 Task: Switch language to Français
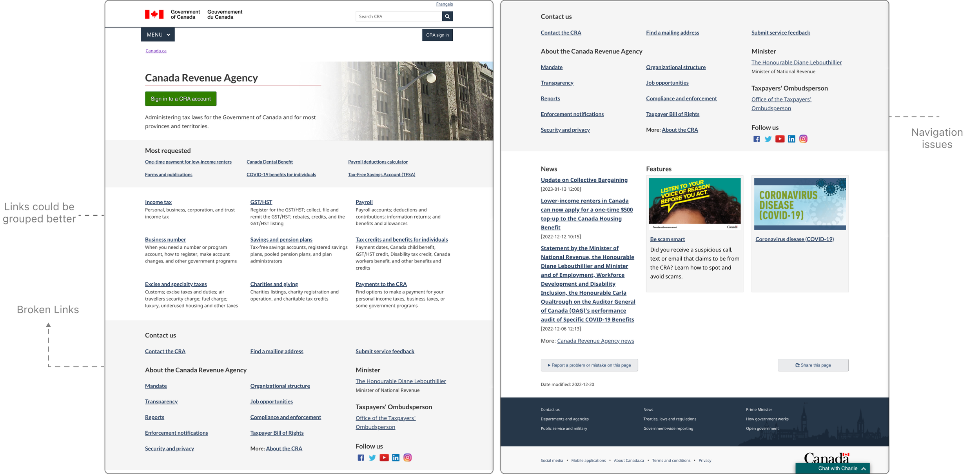coord(444,4)
